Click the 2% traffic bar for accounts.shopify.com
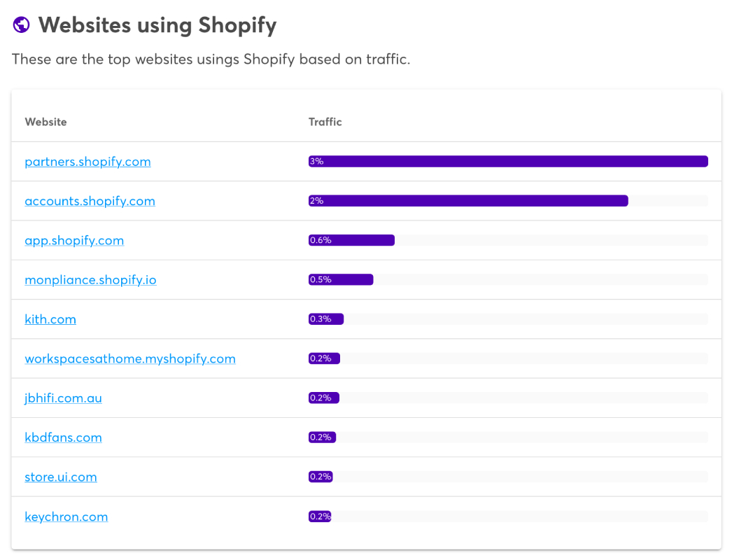 pos(468,201)
